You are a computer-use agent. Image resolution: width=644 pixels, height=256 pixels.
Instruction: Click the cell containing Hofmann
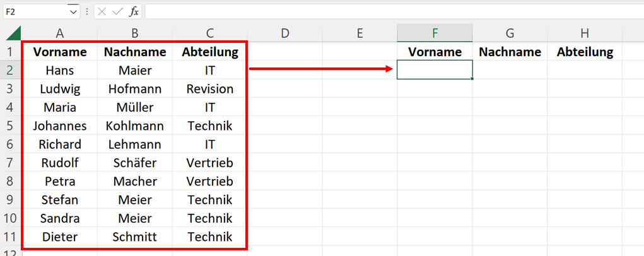(135, 89)
